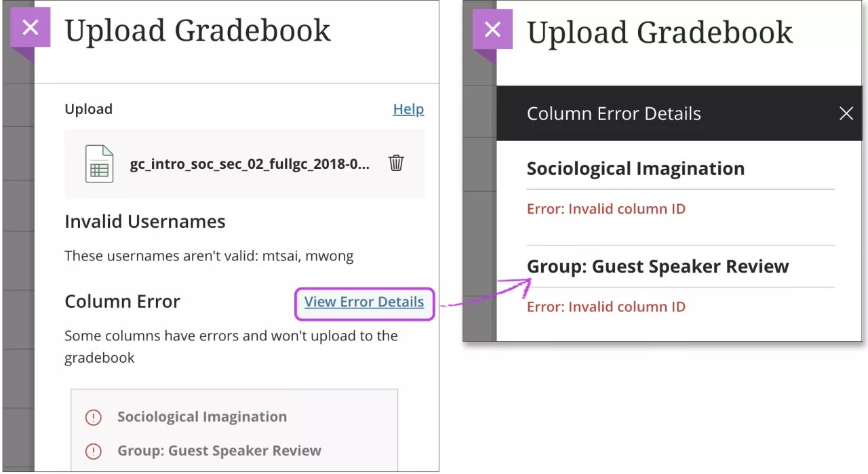Click the Upload Gradebook title on the left panel
This screenshot has height=474, width=868.
[197, 30]
